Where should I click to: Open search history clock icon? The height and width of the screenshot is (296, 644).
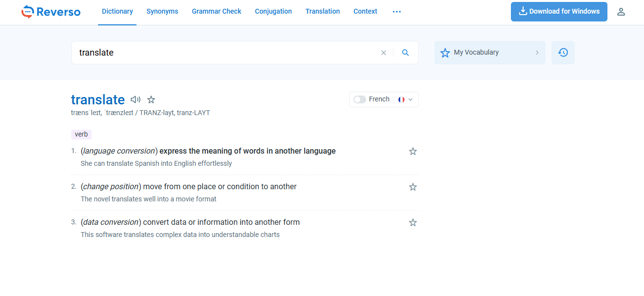pos(563,53)
